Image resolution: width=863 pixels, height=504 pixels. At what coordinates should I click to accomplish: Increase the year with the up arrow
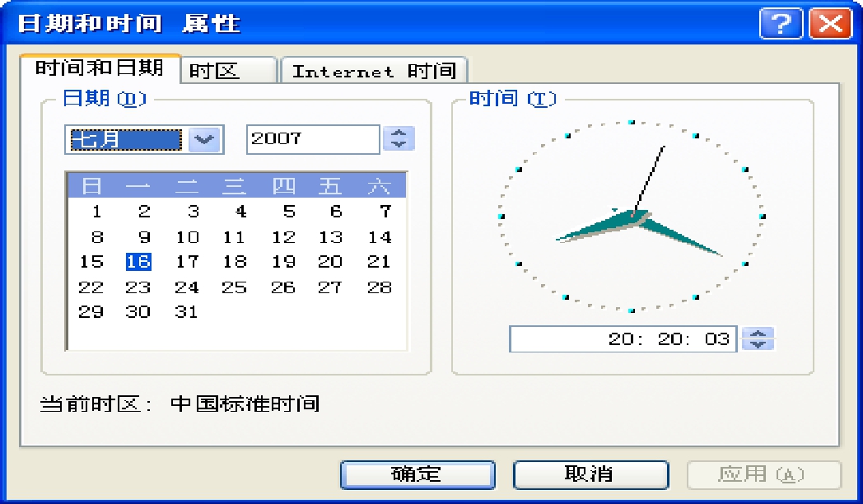pos(399,133)
